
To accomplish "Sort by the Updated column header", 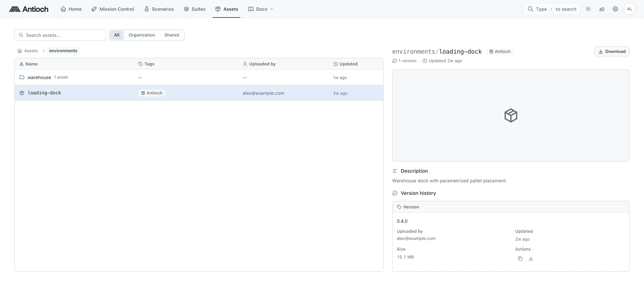I will (346, 64).
